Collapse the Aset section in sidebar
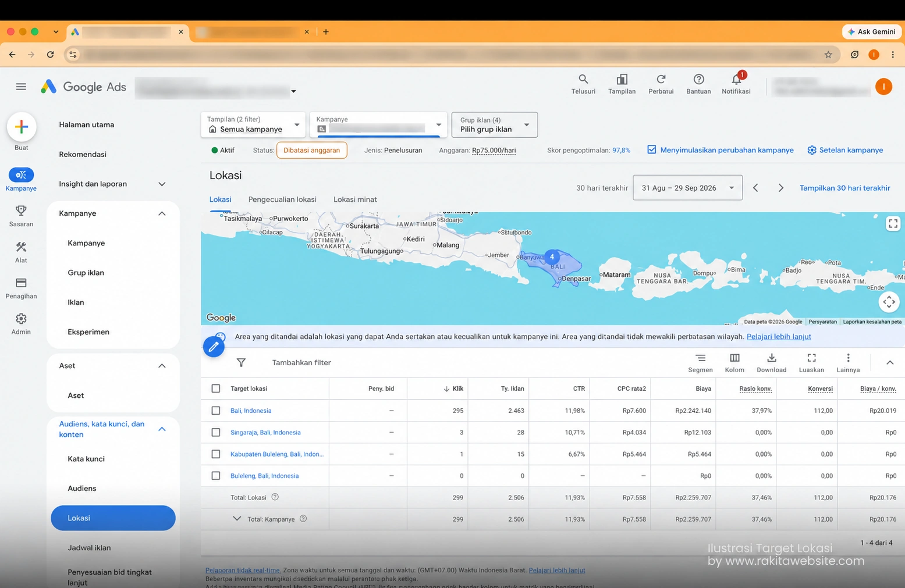The width and height of the screenshot is (905, 588). tap(162, 366)
